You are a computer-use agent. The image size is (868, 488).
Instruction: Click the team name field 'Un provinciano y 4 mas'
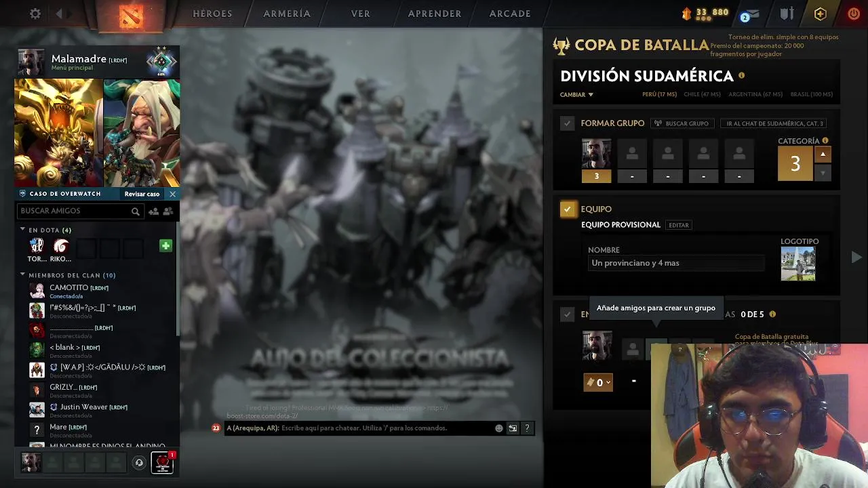(x=676, y=263)
